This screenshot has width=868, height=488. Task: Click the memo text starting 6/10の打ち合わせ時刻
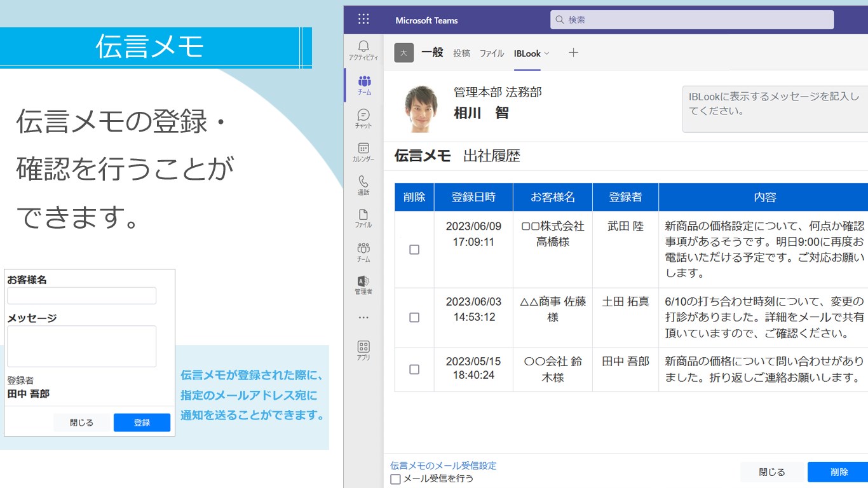click(x=764, y=317)
